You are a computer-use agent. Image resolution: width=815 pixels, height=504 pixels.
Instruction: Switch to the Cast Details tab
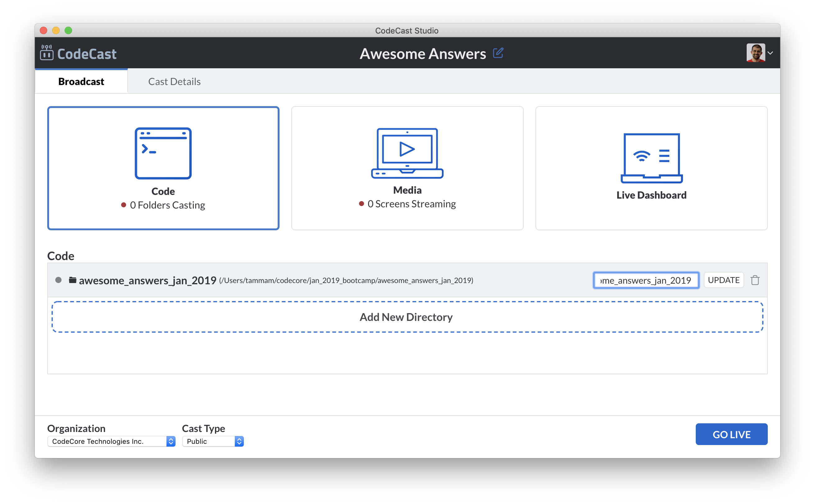coord(174,81)
